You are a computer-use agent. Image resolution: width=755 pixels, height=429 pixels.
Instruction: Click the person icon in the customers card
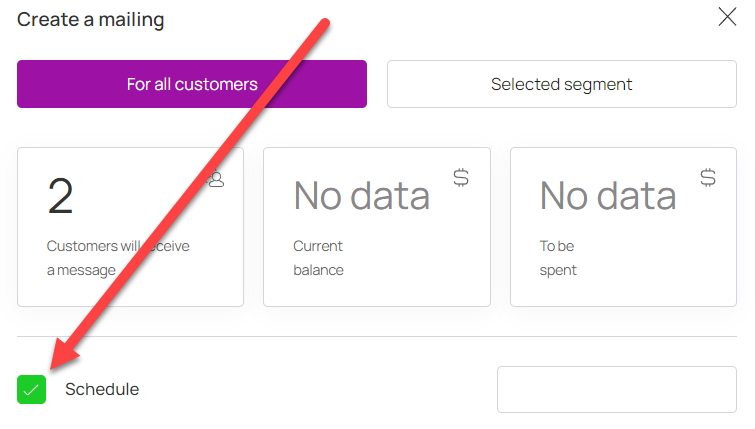tap(214, 179)
